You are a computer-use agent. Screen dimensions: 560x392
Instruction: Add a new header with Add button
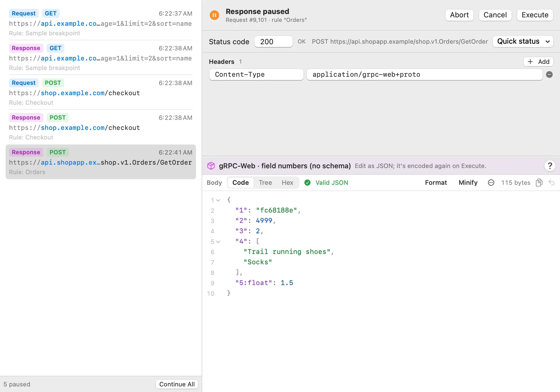click(x=538, y=62)
